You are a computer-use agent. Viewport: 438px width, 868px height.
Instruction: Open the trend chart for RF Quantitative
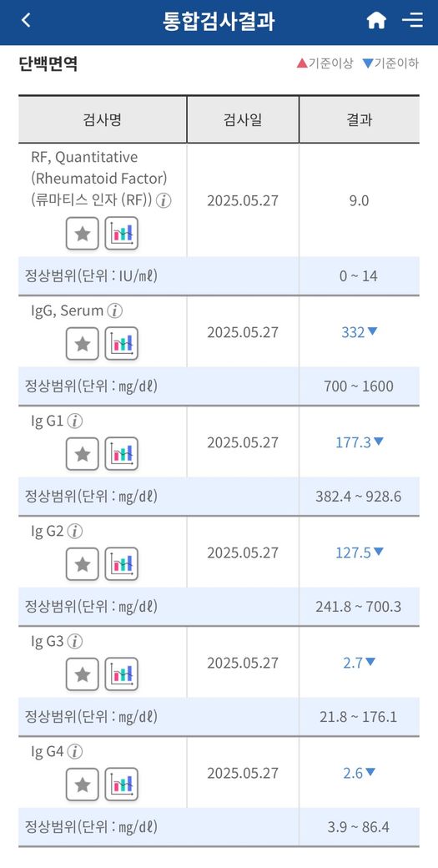[121, 234]
